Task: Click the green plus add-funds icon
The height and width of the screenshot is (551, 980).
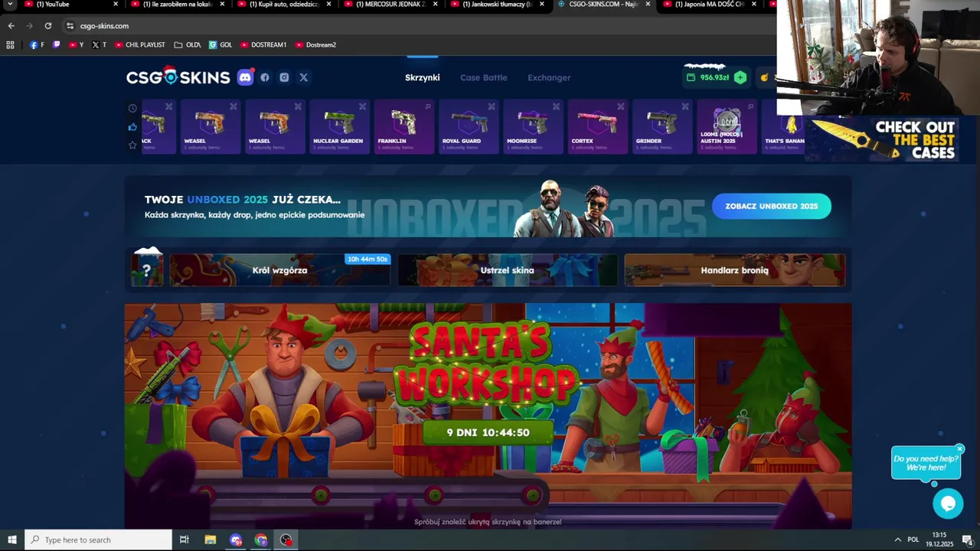Action: coord(740,77)
